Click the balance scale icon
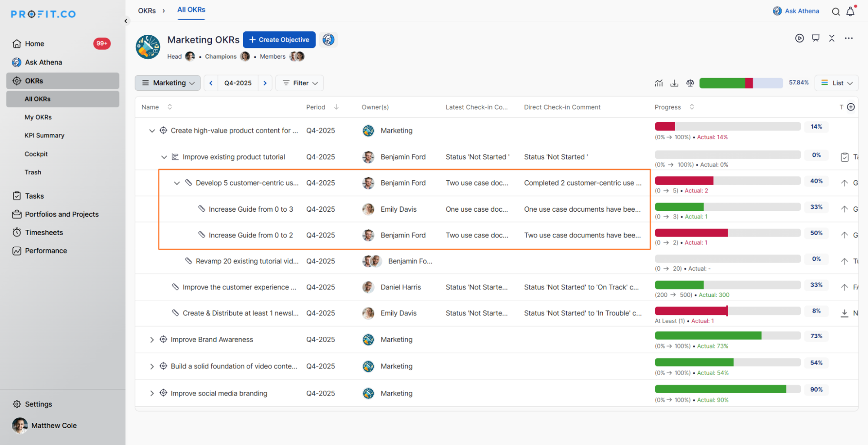 (x=690, y=83)
